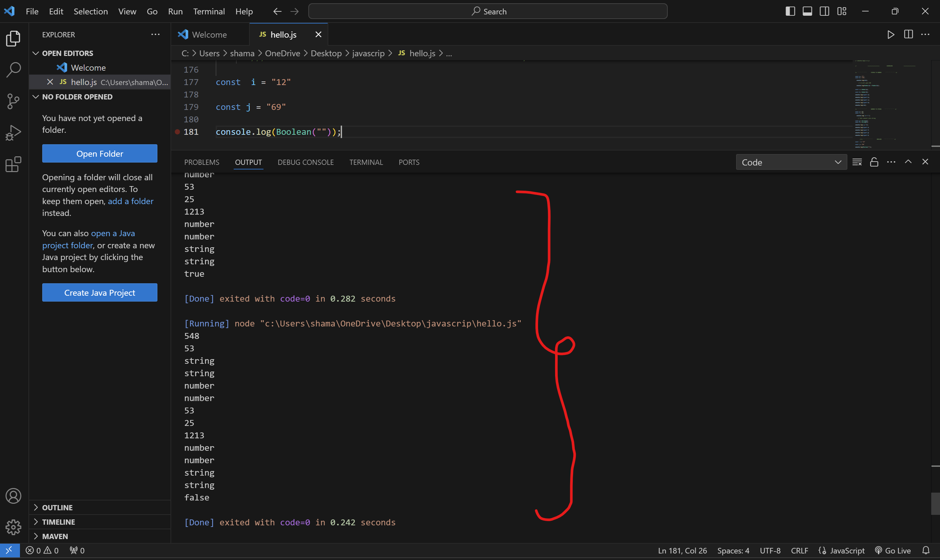
Task: Click the add a folder link
Action: (x=131, y=201)
